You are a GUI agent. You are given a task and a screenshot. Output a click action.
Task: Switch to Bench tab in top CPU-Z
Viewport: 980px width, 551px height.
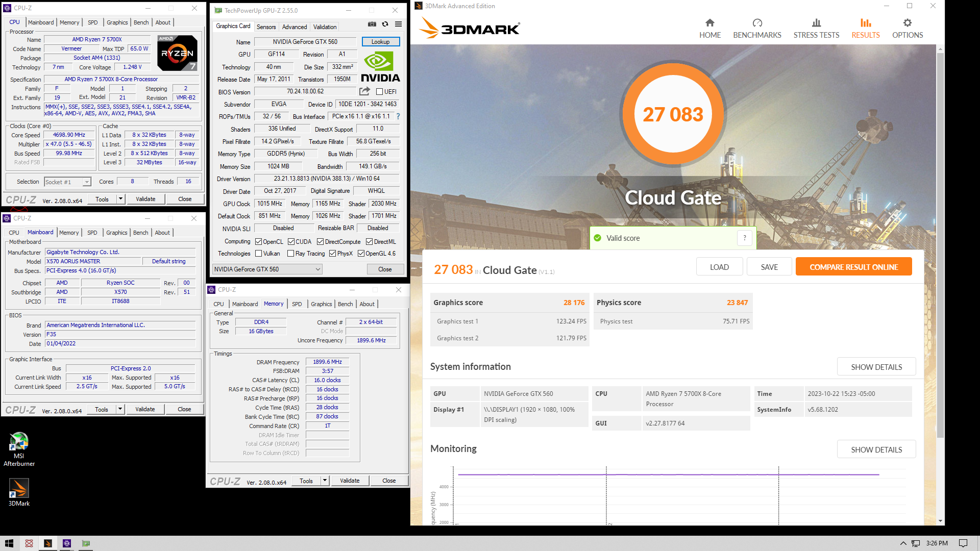click(x=141, y=22)
